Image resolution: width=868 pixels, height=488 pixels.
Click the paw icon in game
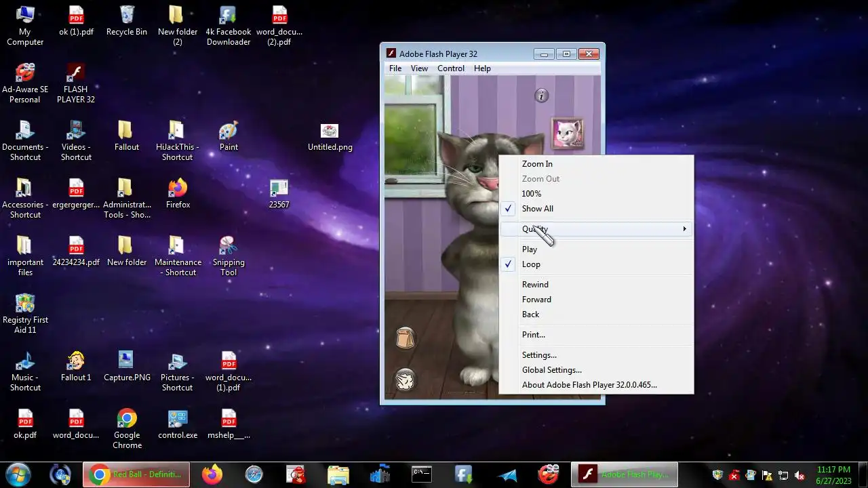(x=405, y=380)
